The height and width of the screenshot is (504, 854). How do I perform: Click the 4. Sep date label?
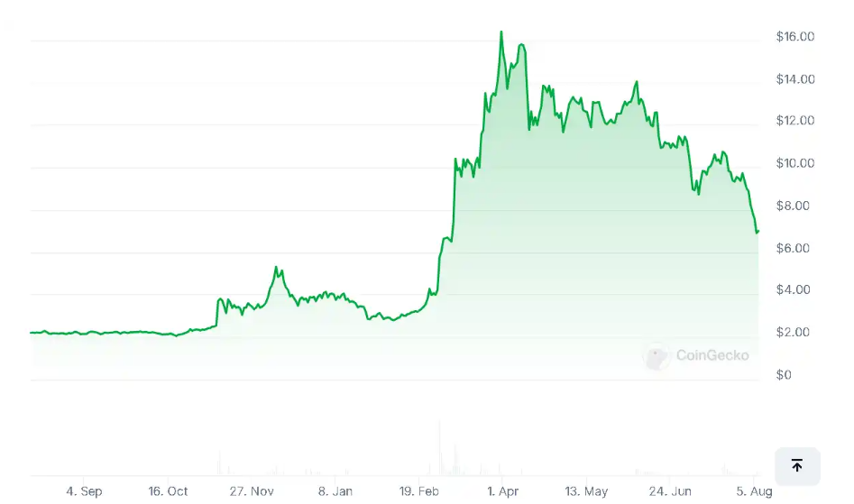[84, 491]
